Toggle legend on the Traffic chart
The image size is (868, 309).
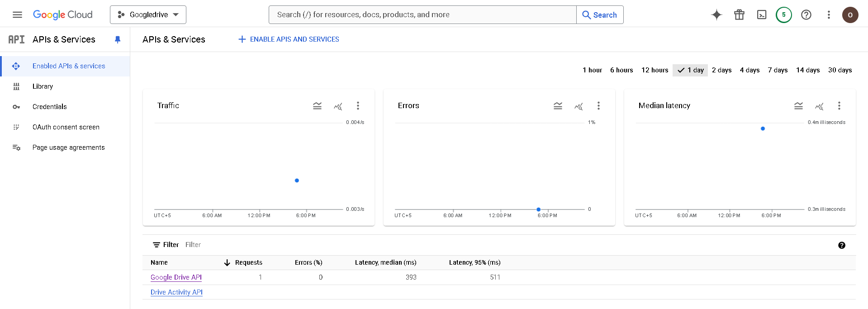coord(317,106)
